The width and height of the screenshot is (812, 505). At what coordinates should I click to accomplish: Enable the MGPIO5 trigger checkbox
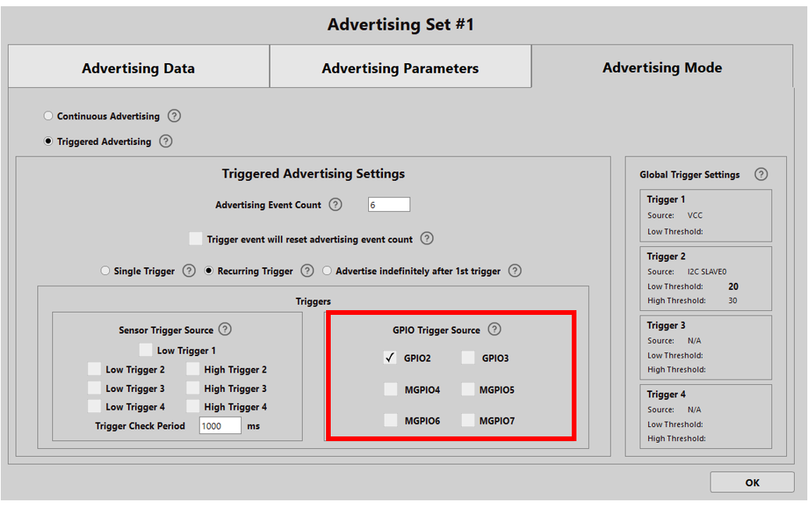pos(468,390)
